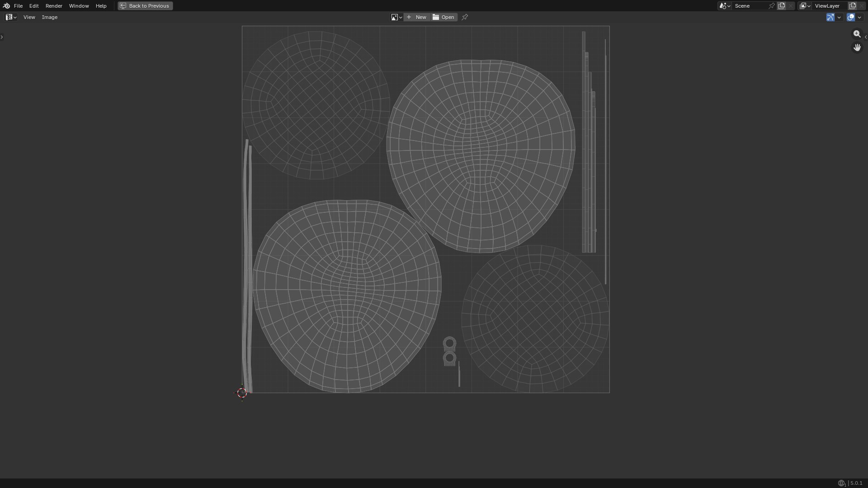Open the Render menu
The width and height of the screenshot is (868, 488).
(54, 6)
